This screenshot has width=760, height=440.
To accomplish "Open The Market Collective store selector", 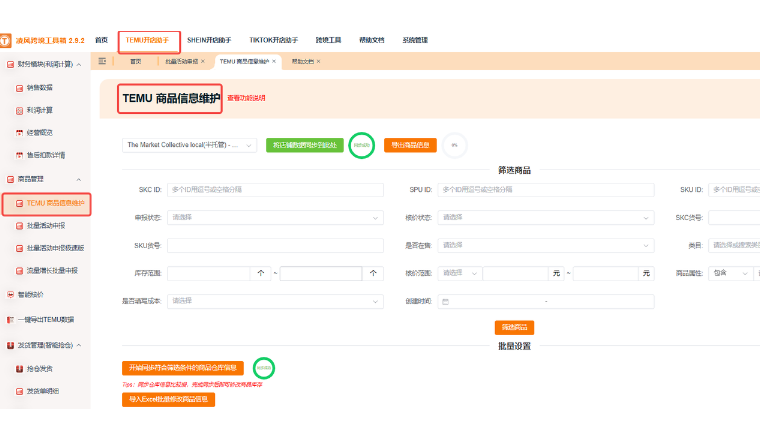I will tap(189, 145).
